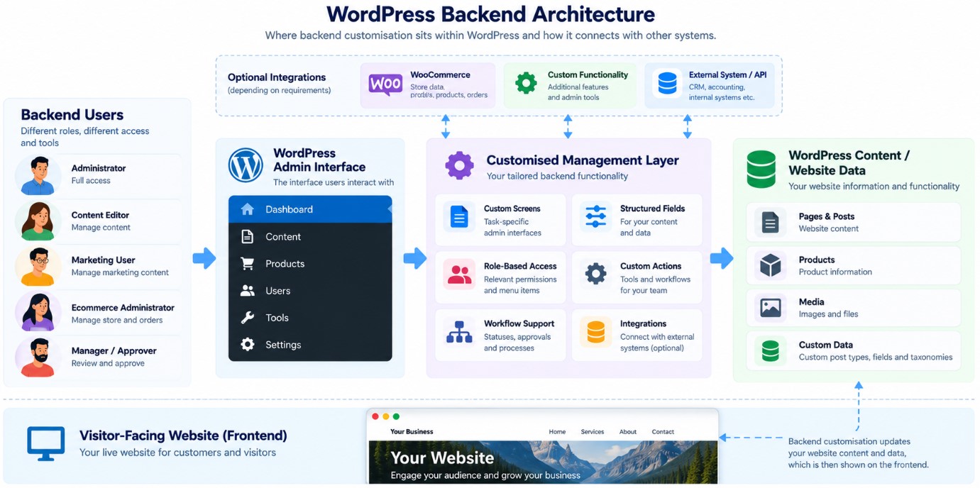This screenshot has width=980, height=488.
Task: Click the Products box icon in Website Data
Action: 770,265
